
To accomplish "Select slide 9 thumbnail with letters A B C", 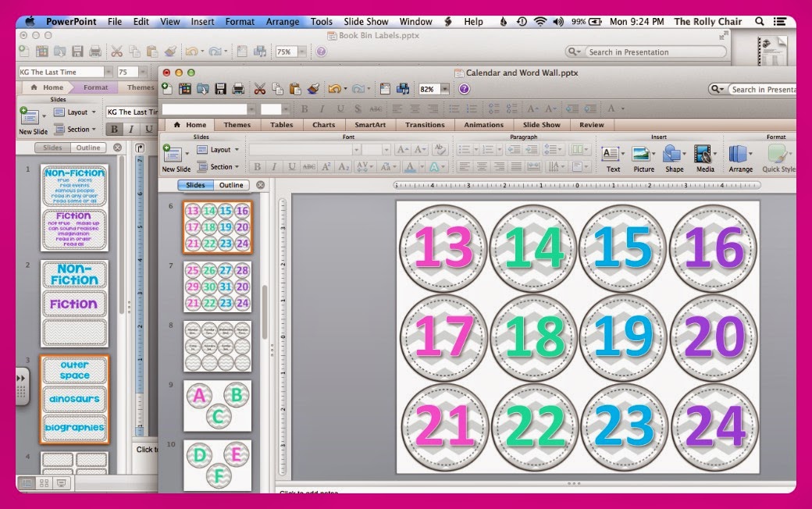I will coord(218,405).
